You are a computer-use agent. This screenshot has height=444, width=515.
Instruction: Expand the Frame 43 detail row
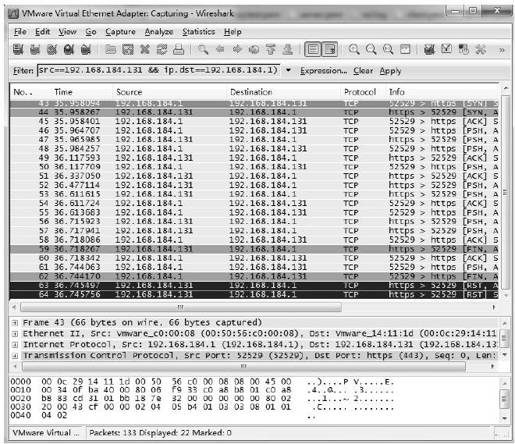coord(15,323)
